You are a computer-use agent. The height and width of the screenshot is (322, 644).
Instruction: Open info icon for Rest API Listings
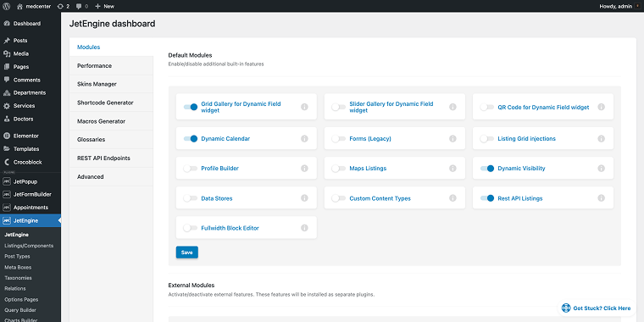[x=601, y=198]
